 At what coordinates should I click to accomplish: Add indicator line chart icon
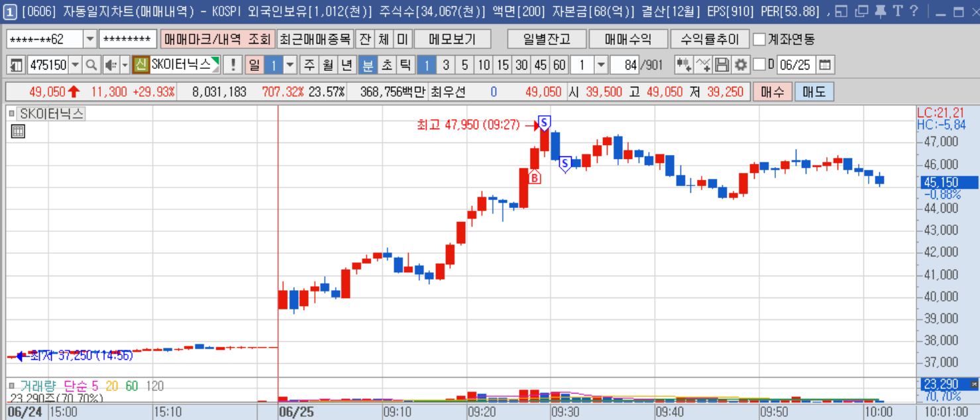pos(703,65)
